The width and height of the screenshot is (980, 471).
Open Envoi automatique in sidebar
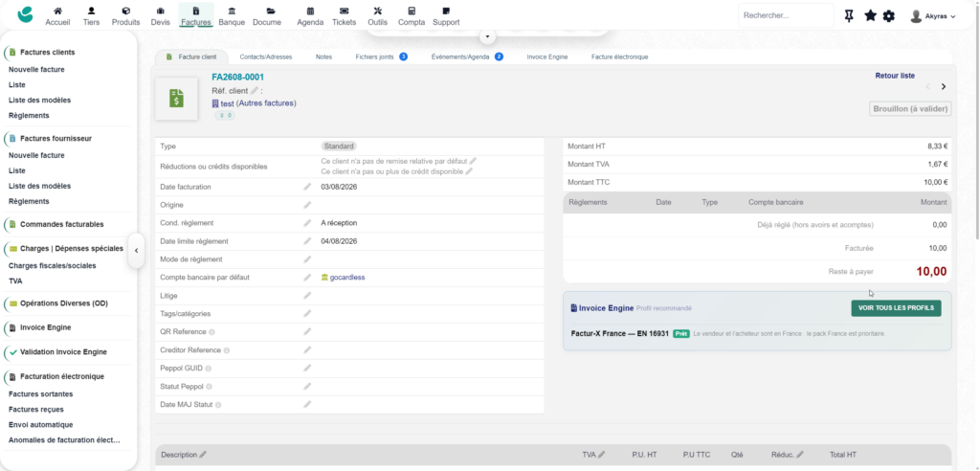pos(40,425)
